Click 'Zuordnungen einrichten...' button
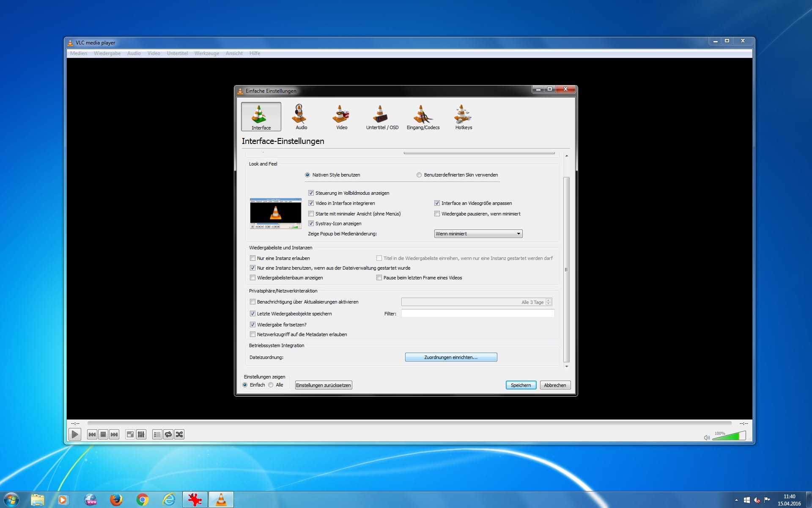This screenshot has width=812, height=508. tap(451, 357)
